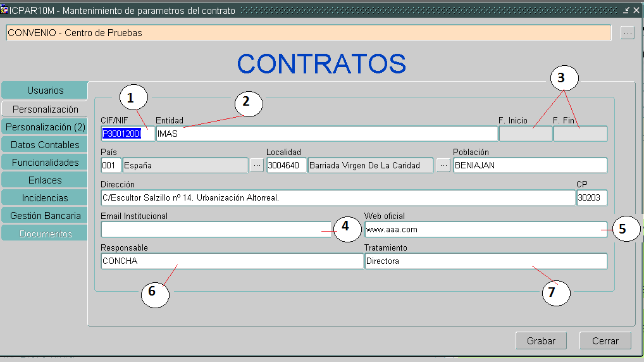644x362 pixels.
Task: Click the title bar minimize arrow icon
Action: tap(626, 10)
